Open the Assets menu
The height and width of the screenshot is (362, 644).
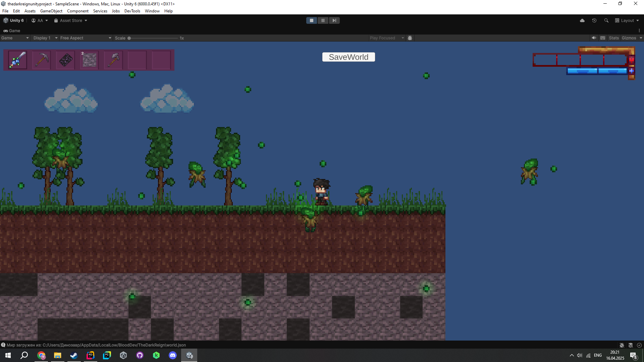30,11
